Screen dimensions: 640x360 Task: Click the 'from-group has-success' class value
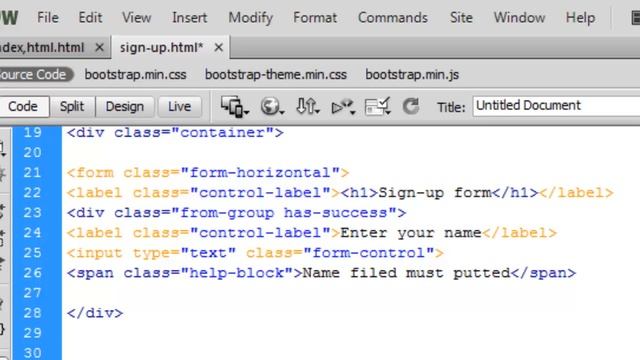284,213
